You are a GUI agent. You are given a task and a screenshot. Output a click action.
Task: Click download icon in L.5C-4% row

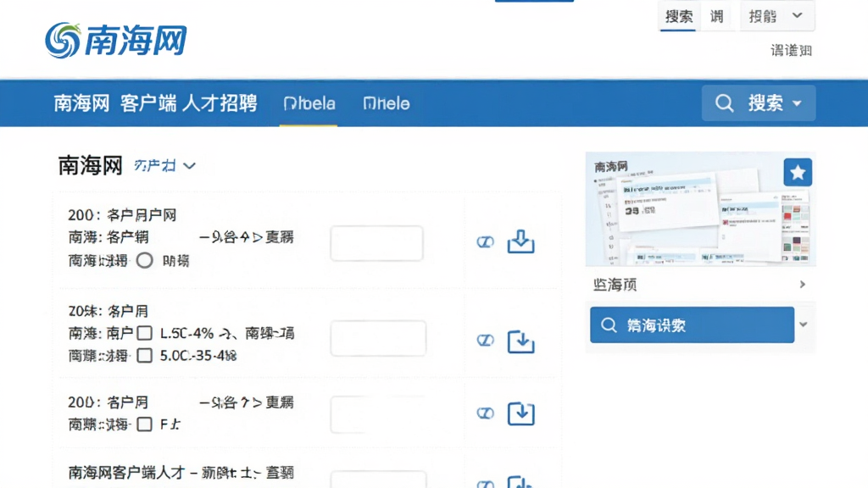pos(521,341)
